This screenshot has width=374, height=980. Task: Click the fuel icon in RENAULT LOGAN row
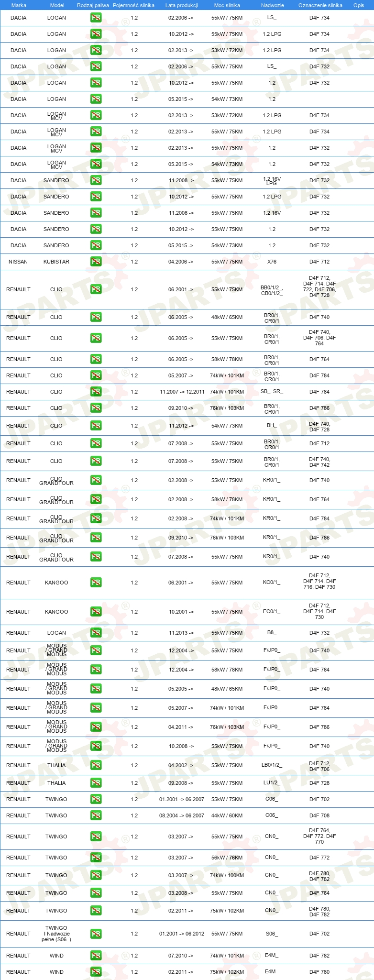[x=96, y=633]
